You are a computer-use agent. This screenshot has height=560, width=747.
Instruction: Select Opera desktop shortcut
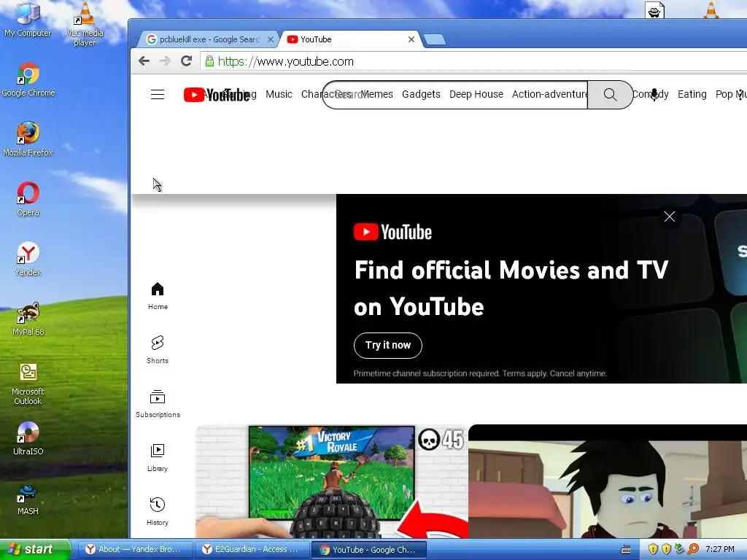pyautogui.click(x=28, y=199)
